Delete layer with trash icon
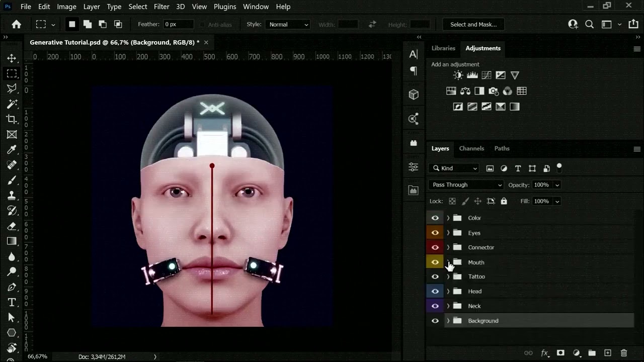Image resolution: width=644 pixels, height=362 pixels. (x=624, y=353)
